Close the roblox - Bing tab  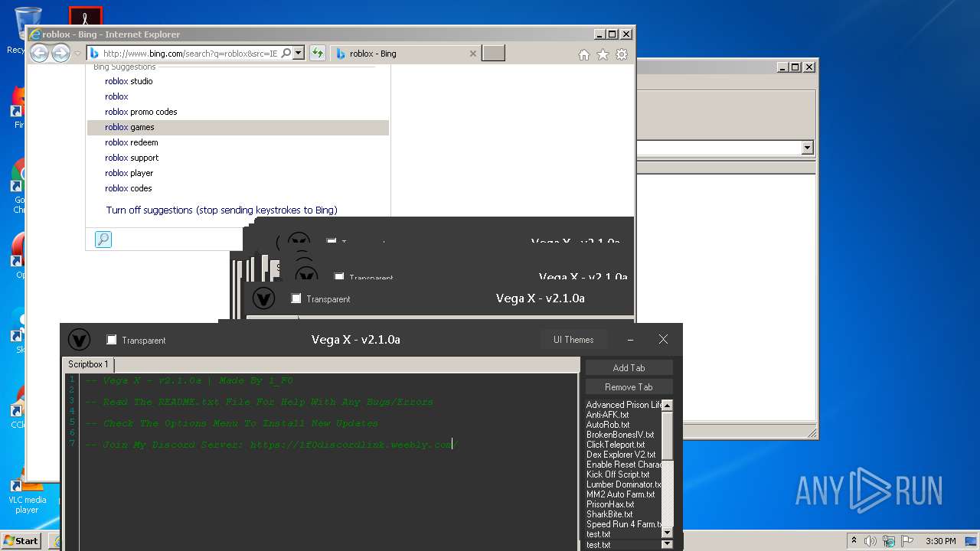pyautogui.click(x=472, y=54)
